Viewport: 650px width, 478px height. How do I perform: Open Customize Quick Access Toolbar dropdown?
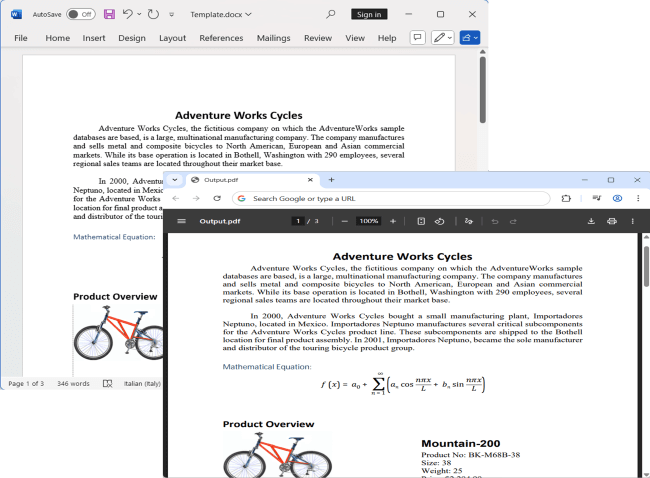tap(172, 15)
